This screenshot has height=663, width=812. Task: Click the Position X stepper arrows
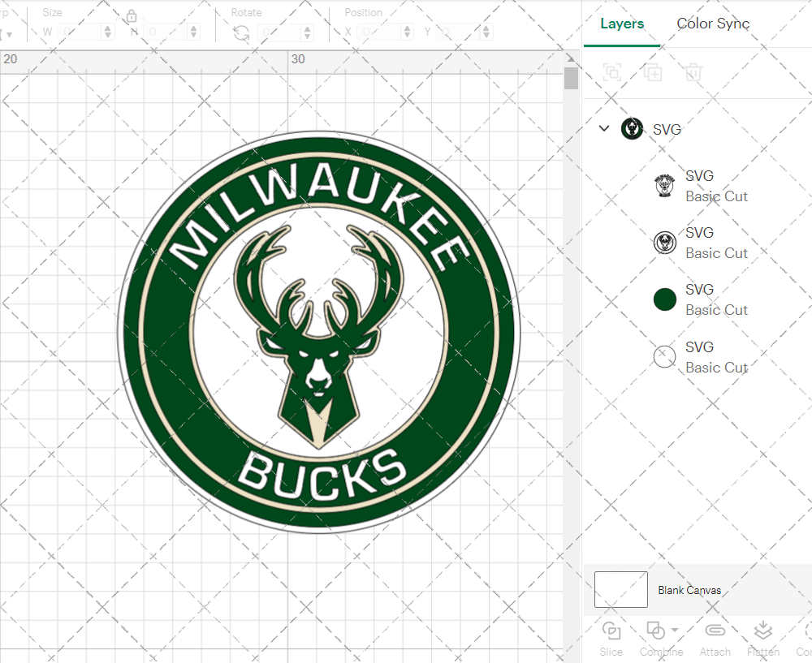408,32
